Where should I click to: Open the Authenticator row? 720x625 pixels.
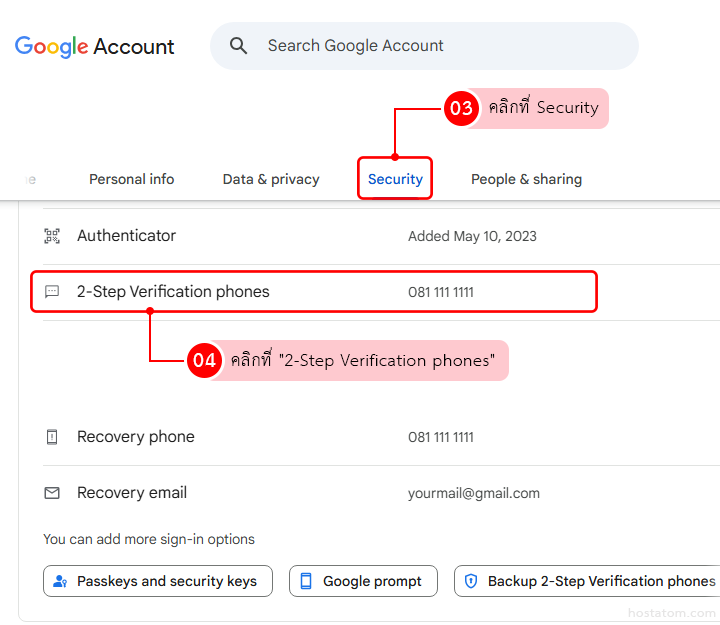pos(300,236)
